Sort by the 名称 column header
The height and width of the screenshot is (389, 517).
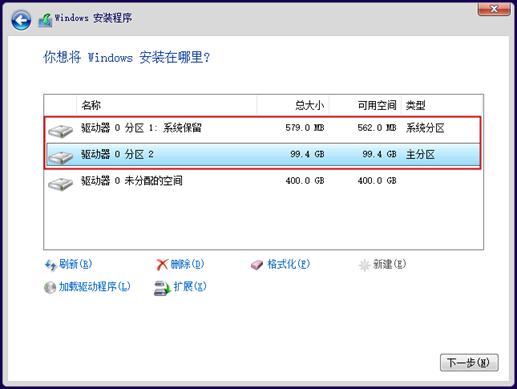pos(167,105)
